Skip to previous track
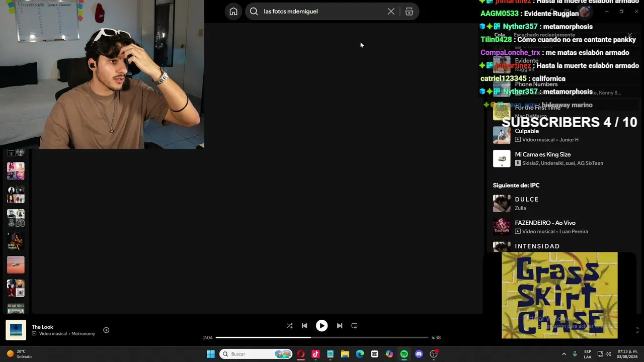The width and height of the screenshot is (644, 362). point(304,326)
